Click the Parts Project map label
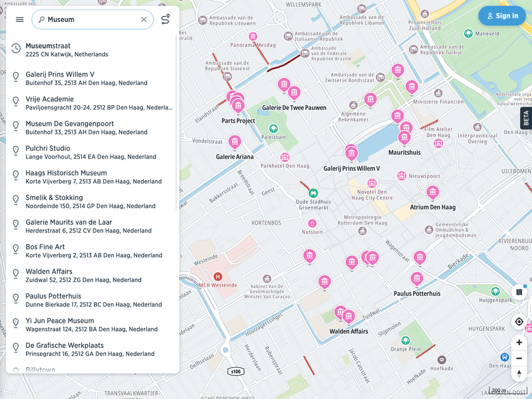Image resolution: width=532 pixels, height=399 pixels. [238, 121]
